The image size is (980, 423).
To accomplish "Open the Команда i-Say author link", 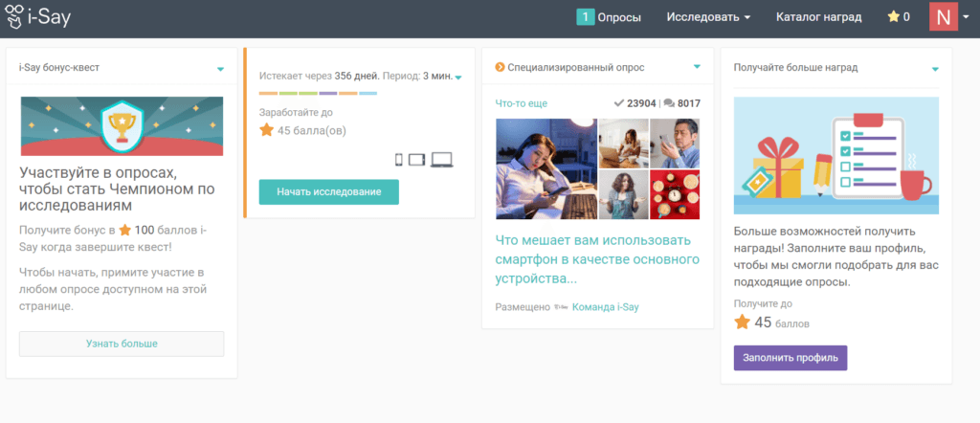I will (x=606, y=307).
